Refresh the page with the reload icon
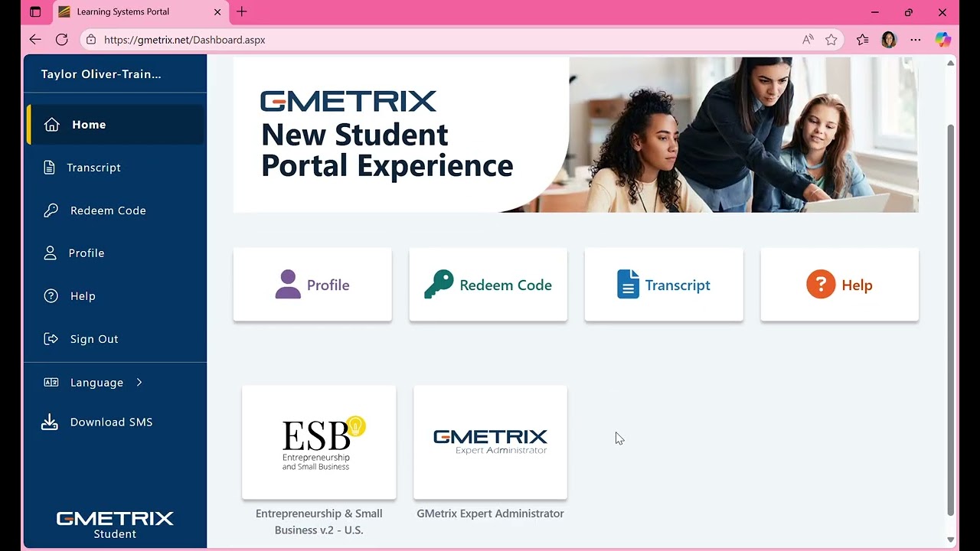 [62, 40]
